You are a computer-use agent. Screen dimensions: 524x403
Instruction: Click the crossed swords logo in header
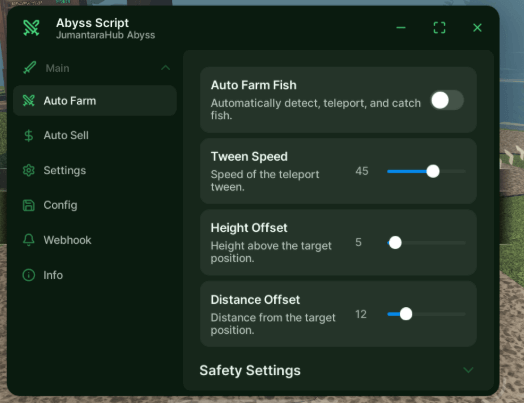pos(31,28)
